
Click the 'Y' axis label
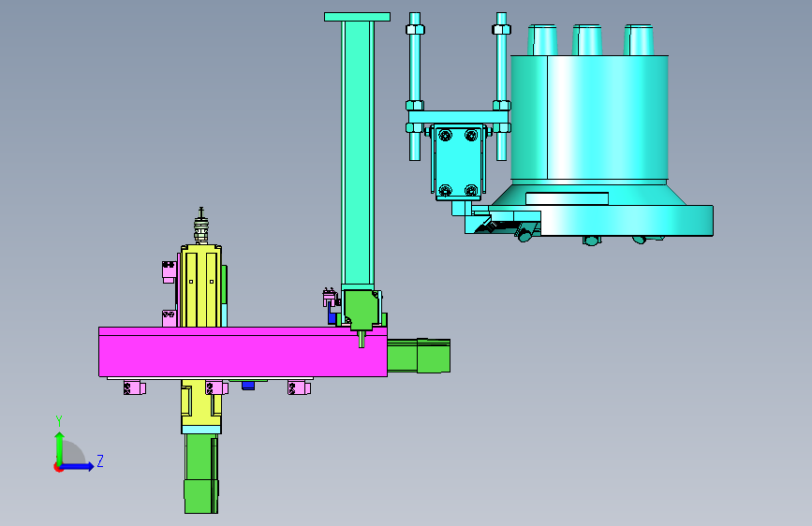(x=59, y=421)
